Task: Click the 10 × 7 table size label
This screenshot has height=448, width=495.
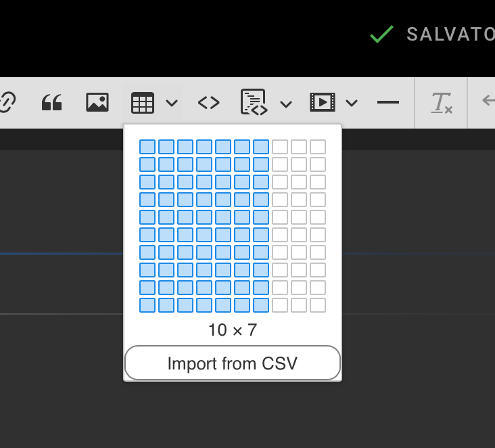Action: [233, 330]
